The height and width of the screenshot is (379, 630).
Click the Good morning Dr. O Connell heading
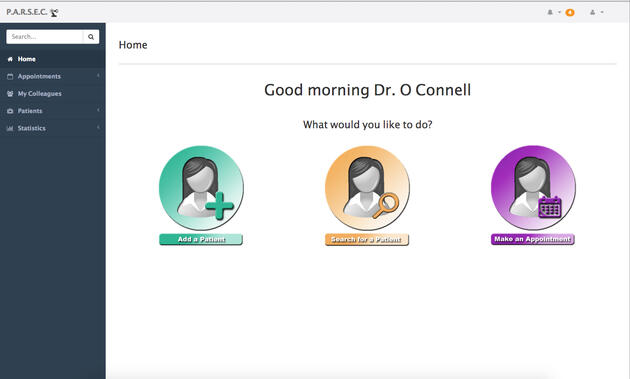[367, 90]
